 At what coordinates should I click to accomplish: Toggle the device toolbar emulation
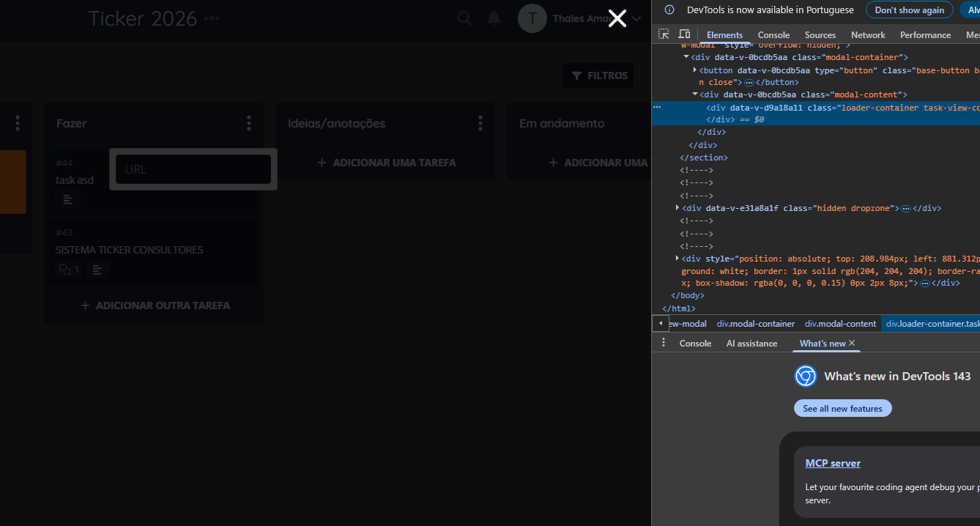coord(684,34)
